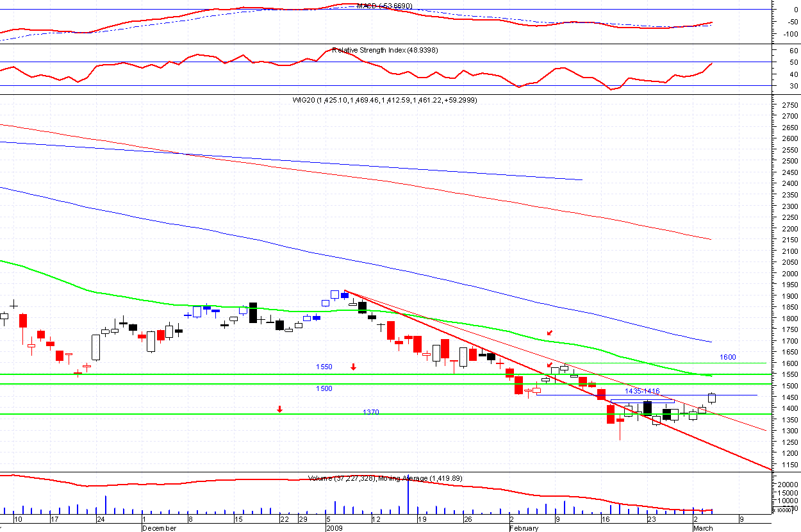The height and width of the screenshot is (532, 801).
Task: Click the tallest blue volume bar in January
Action: 408,495
